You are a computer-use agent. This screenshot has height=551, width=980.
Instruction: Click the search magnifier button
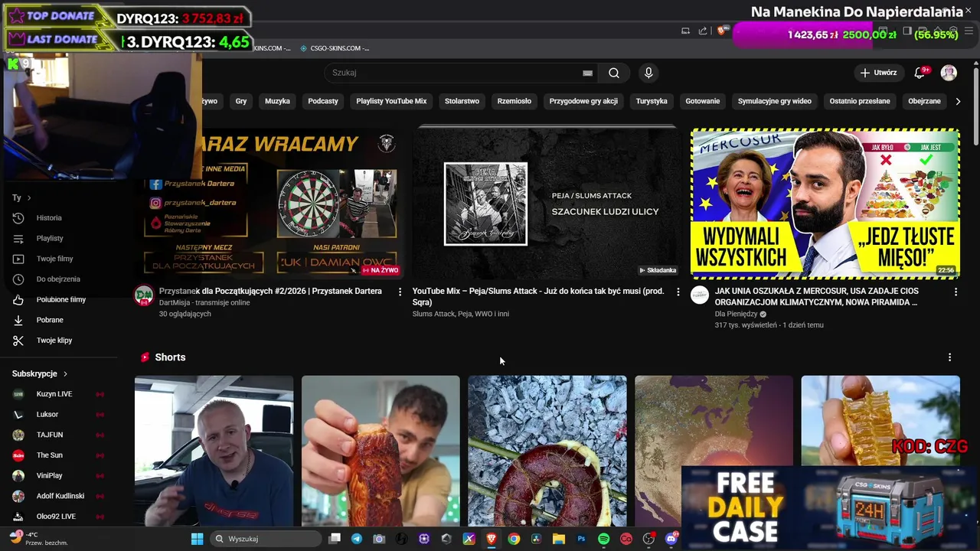tap(614, 73)
